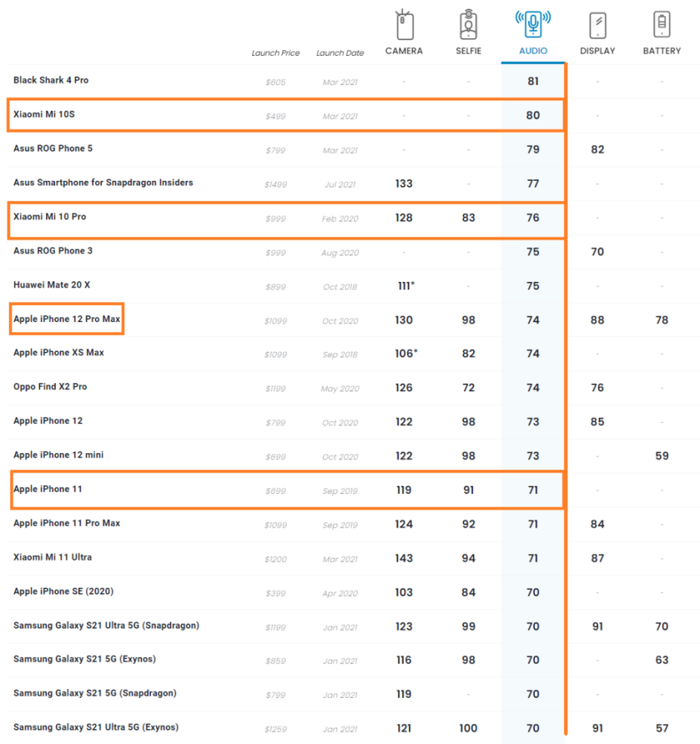Open the Xiaomi Mi 10 Pro entry

(50, 217)
